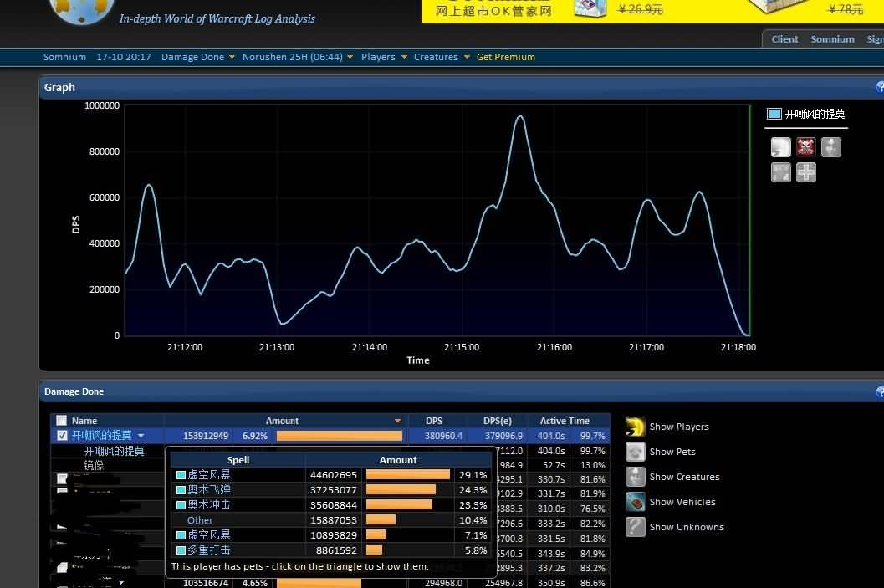Click the gray plus cross icon beside the graph
Screen dimensions: 884x588
805,172
